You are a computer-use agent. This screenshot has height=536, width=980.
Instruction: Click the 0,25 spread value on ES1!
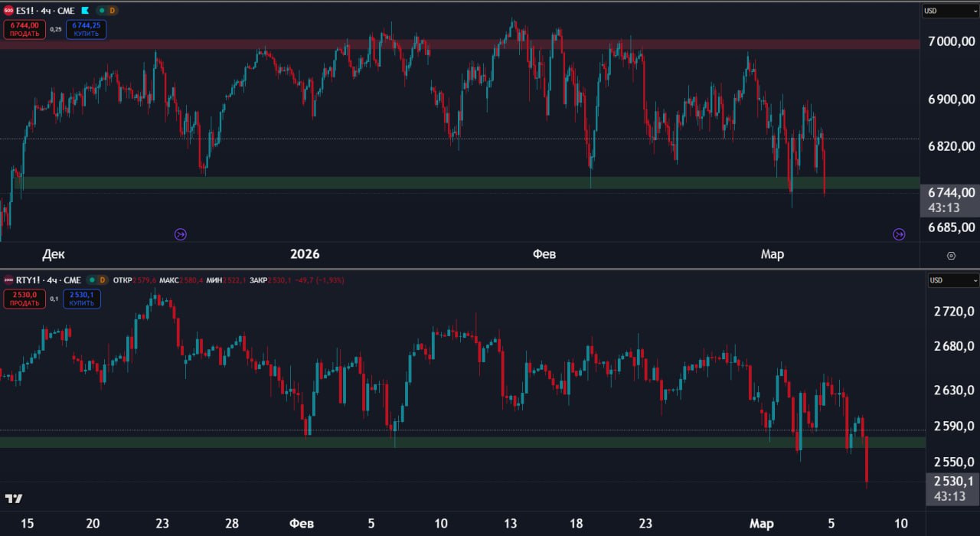coord(56,29)
